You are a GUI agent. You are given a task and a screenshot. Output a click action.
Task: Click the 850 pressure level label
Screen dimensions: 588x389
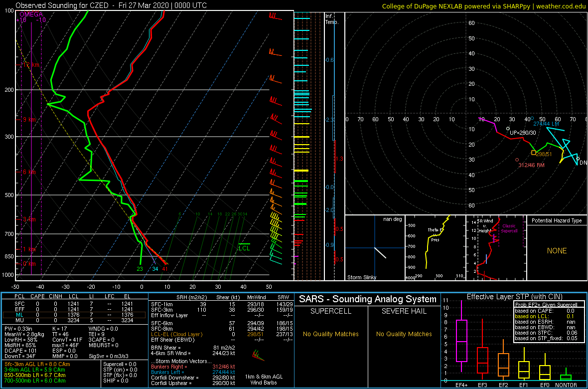(8, 256)
